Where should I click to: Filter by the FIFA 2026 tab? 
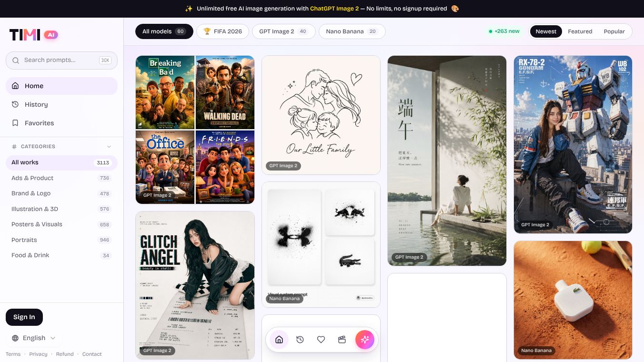pyautogui.click(x=222, y=31)
